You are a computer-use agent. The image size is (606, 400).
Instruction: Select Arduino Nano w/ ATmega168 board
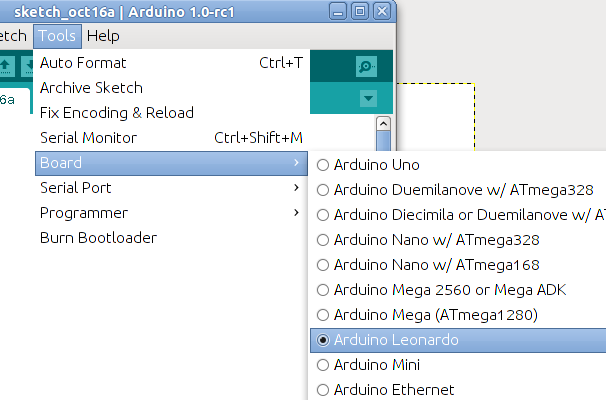click(x=458, y=265)
